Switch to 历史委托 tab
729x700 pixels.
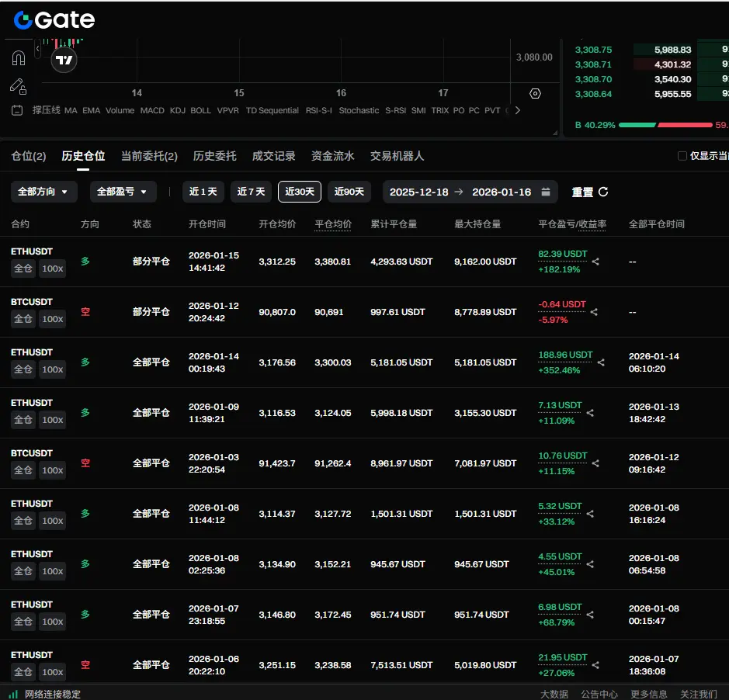(x=215, y=156)
